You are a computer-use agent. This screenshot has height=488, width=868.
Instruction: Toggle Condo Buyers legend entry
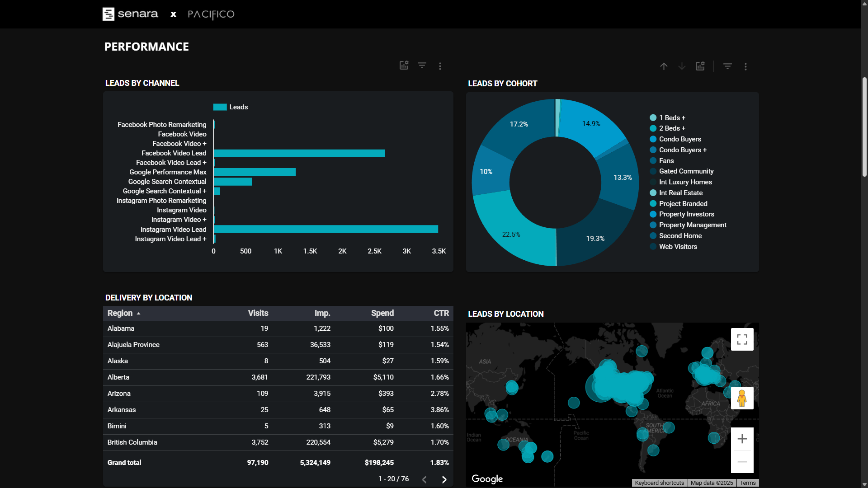(679, 139)
